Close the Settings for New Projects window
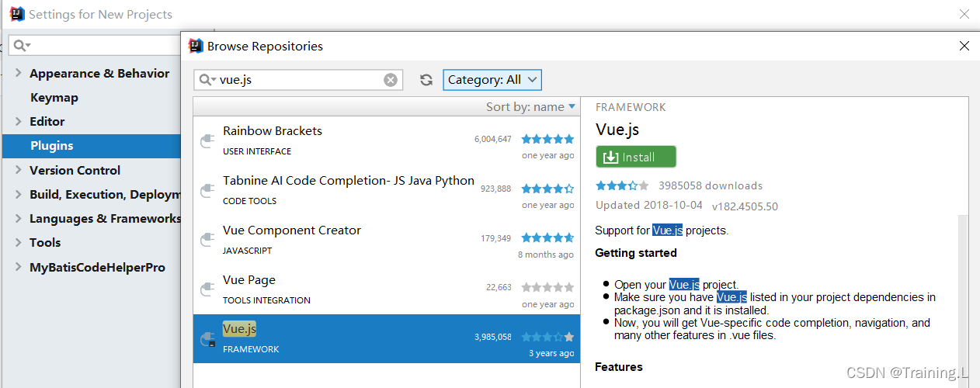 tap(964, 14)
